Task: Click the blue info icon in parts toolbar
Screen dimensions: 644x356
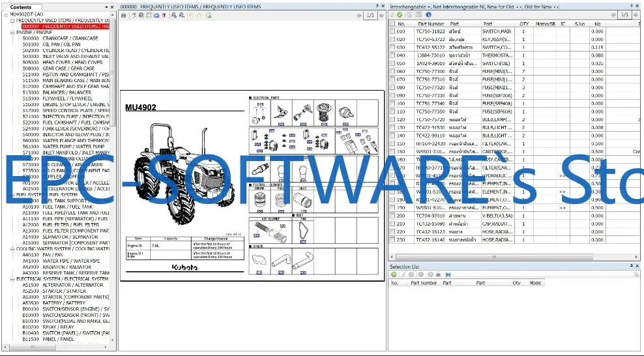Action: pyautogui.click(x=428, y=14)
